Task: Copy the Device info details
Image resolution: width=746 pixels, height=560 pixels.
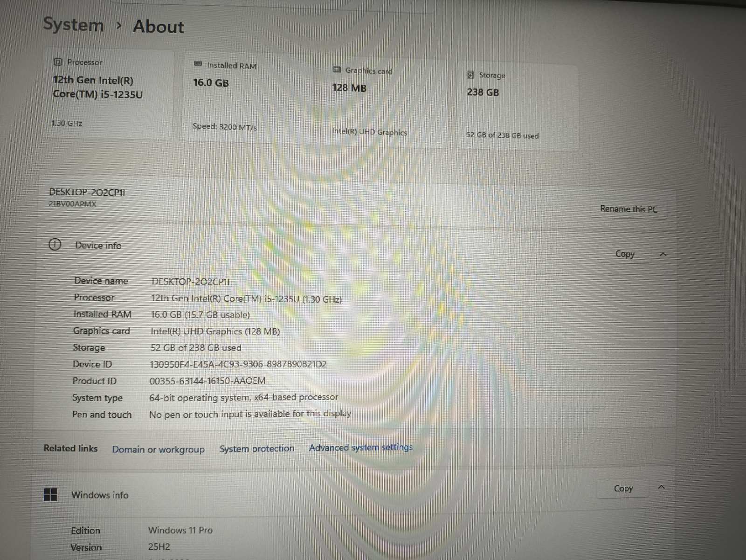Action: tap(625, 254)
